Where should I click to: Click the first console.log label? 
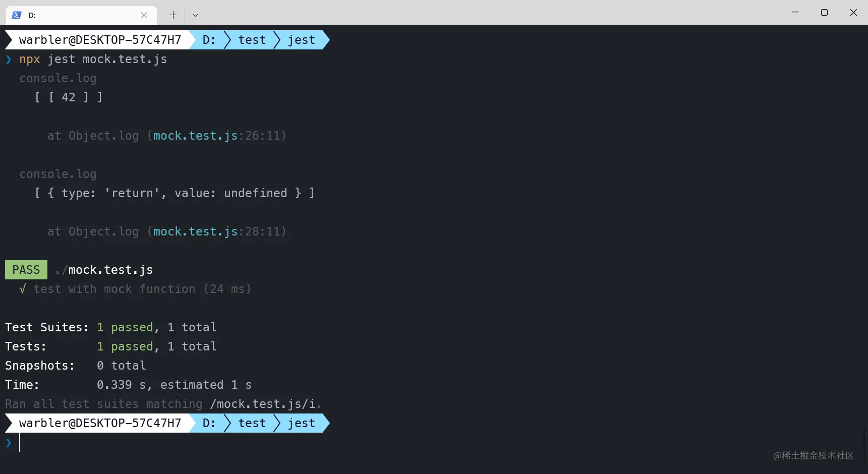pyautogui.click(x=58, y=78)
